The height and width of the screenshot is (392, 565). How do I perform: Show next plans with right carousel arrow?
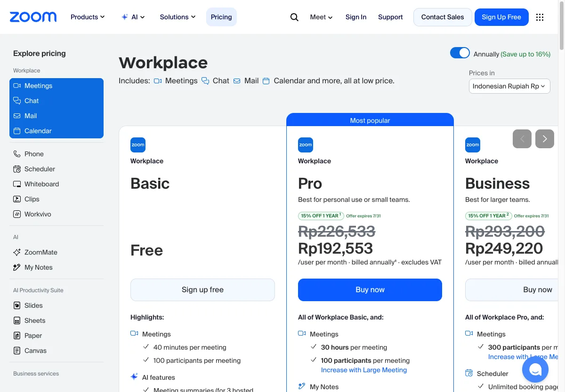[x=545, y=139]
